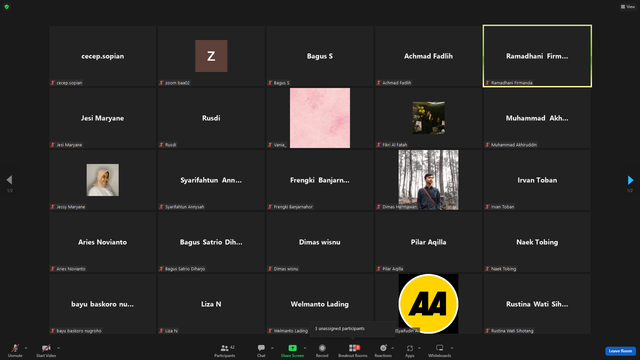The height and width of the screenshot is (360, 640).
Task: Open Breakout Rooms
Action: 353,350
